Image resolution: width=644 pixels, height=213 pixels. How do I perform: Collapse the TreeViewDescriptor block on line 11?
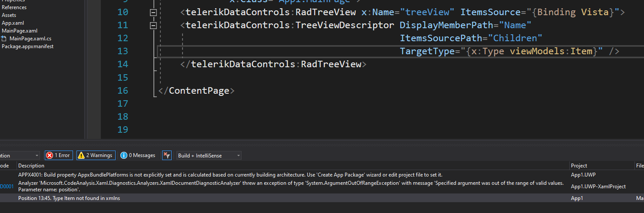click(153, 26)
